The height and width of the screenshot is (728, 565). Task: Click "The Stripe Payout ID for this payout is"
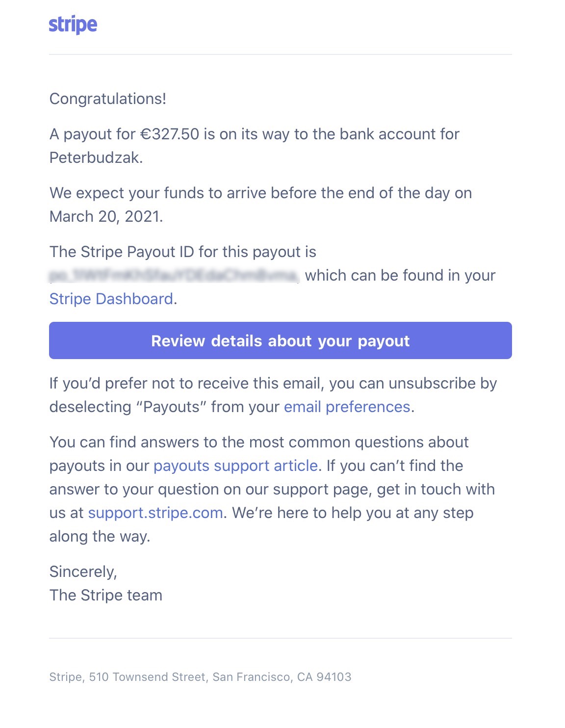coord(183,252)
